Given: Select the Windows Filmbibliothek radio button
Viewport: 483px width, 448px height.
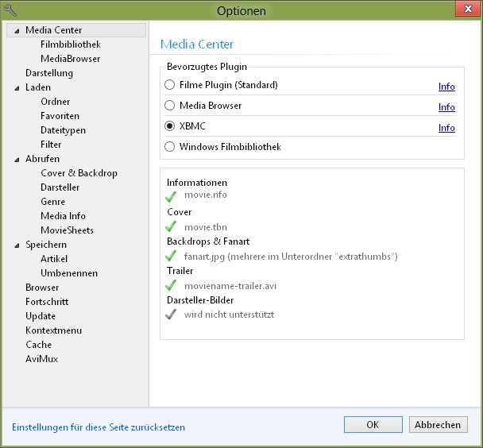Looking at the screenshot, I should point(169,147).
